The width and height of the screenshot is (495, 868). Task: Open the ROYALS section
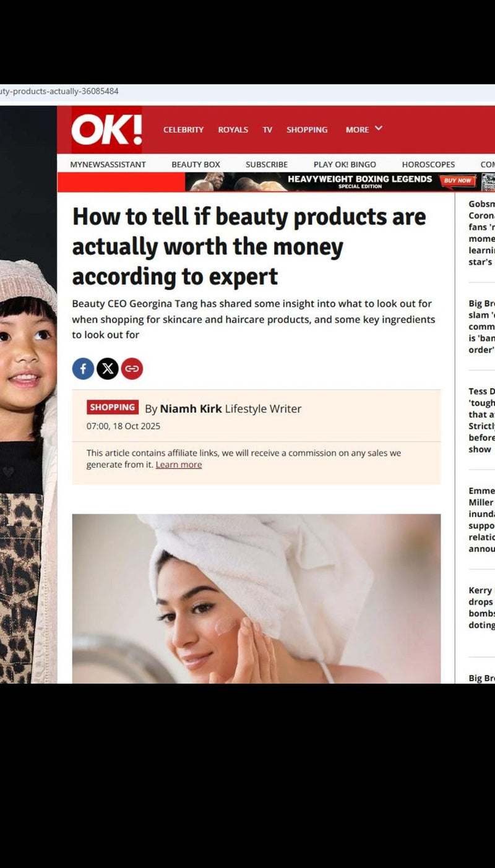click(233, 130)
